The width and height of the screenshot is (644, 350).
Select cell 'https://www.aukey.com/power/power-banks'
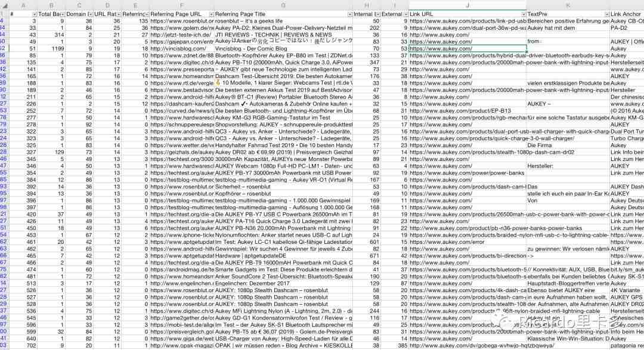tap(467, 173)
